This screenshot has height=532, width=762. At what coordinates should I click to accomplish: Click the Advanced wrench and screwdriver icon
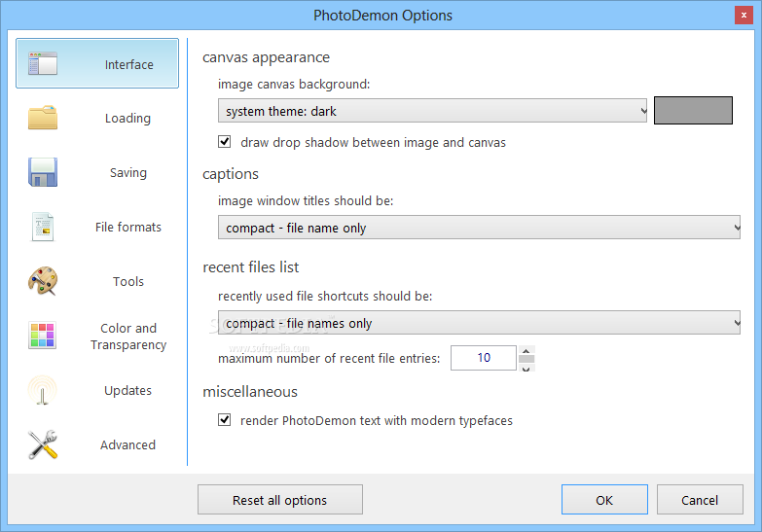click(43, 444)
